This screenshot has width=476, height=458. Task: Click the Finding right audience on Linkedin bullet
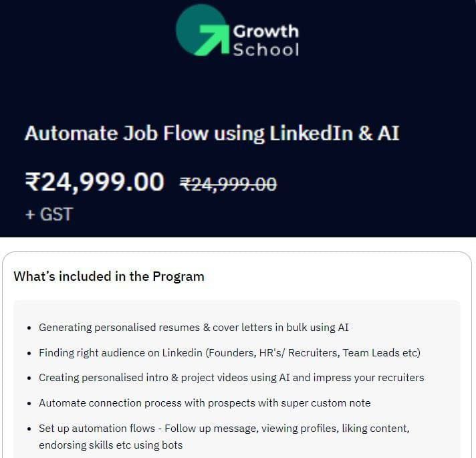(x=229, y=352)
